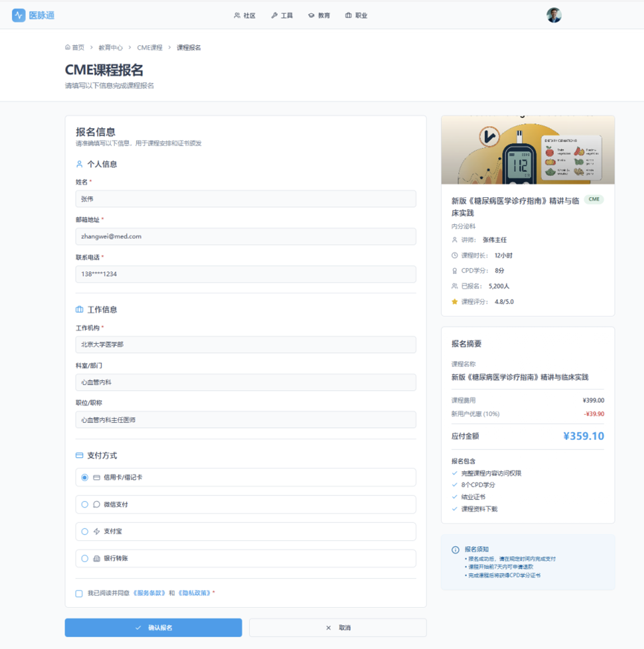This screenshot has width=644, height=649.
Task: Select 支付宝 as payment method
Action: pos(85,531)
